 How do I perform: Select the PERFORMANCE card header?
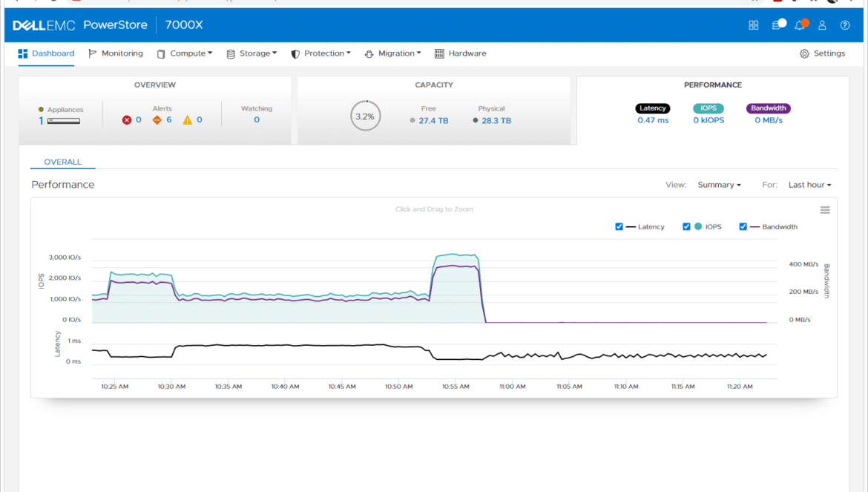(713, 85)
